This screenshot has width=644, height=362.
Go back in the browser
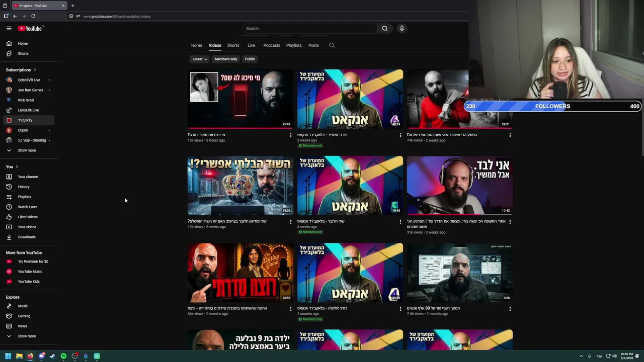click(15, 16)
